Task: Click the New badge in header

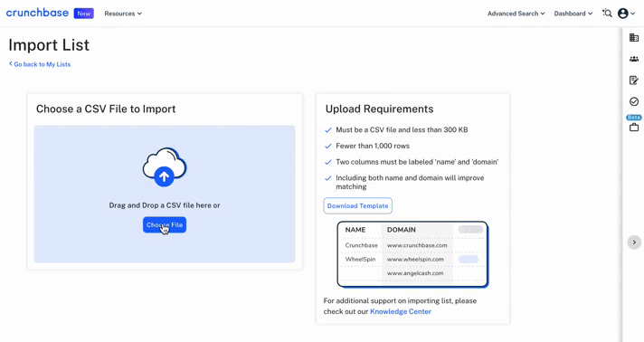Action: (84, 14)
